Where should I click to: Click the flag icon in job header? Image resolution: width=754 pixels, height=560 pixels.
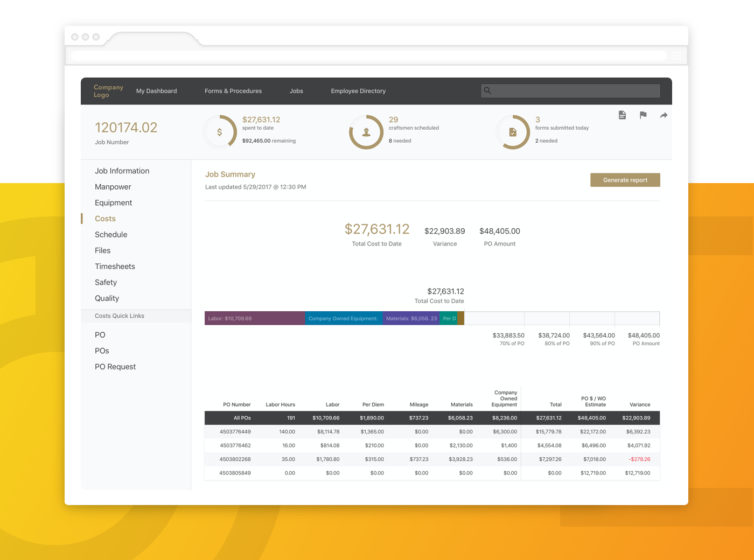point(643,115)
